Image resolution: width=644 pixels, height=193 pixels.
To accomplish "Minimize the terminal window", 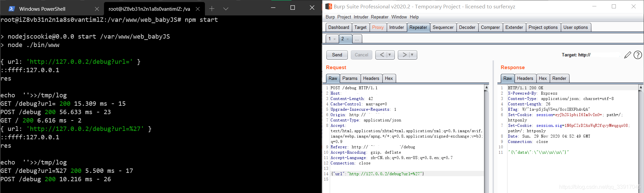I will coord(273,8).
